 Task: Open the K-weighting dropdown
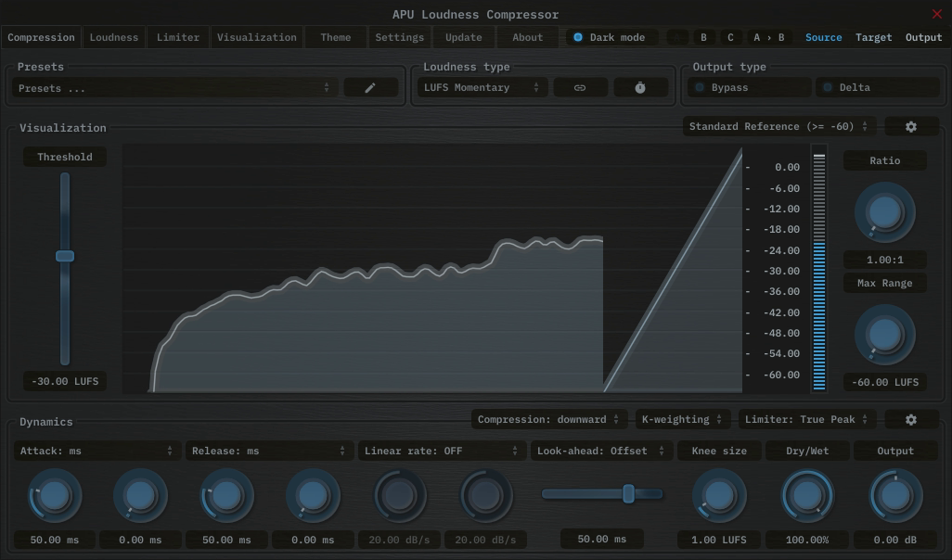682,420
